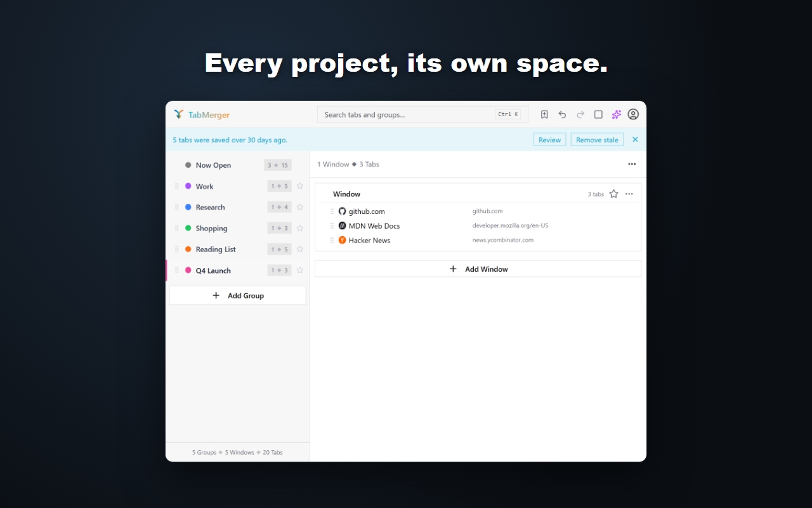
Task: Redo the last undone action
Action: coord(580,115)
